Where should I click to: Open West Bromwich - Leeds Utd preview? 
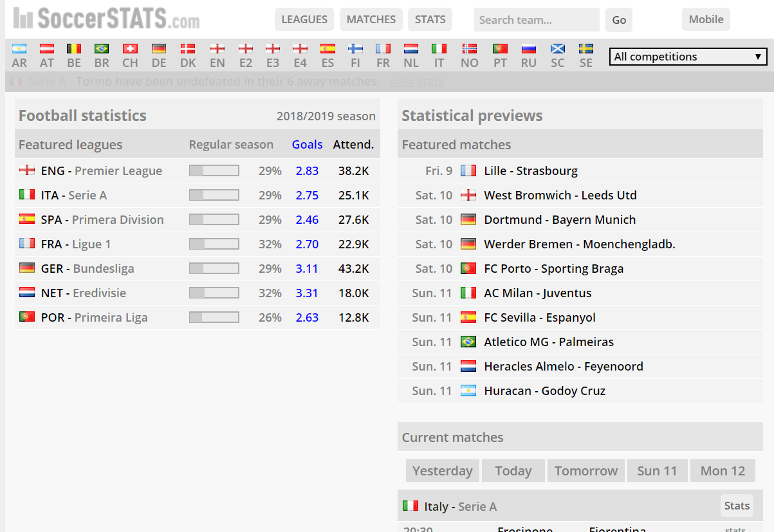click(560, 195)
